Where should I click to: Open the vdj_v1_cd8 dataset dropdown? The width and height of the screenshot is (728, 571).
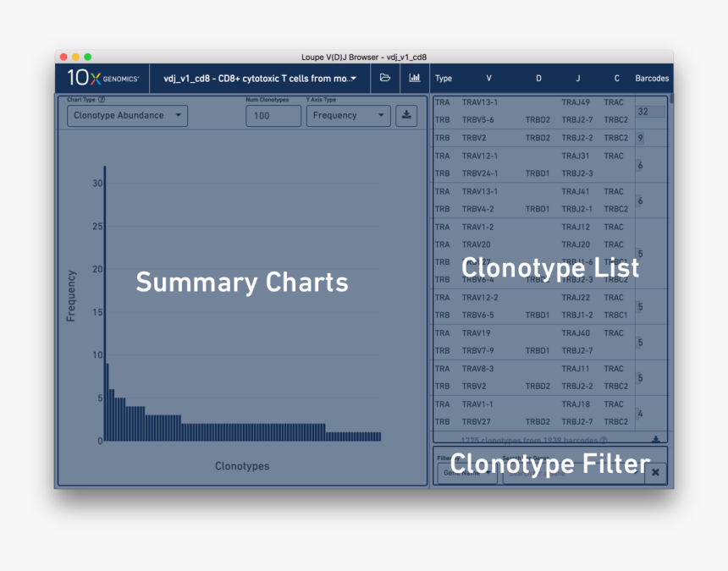click(260, 79)
